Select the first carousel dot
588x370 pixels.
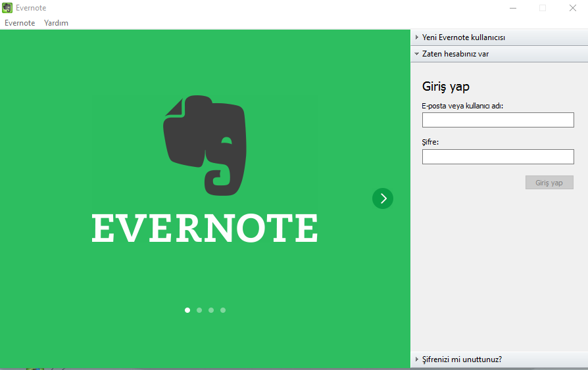[x=187, y=310]
